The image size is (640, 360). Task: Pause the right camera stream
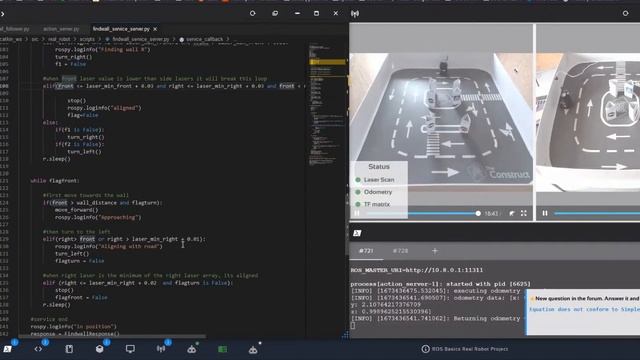click(545, 213)
